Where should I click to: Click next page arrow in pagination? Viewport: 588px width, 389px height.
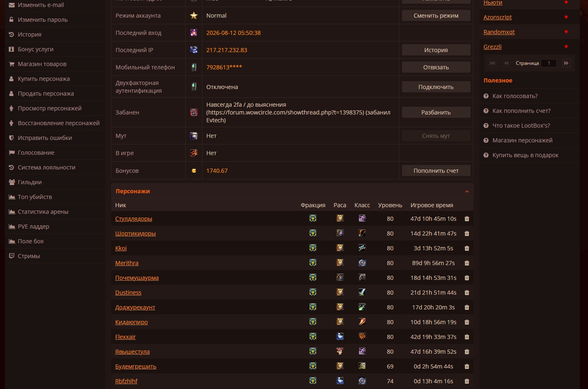(x=566, y=63)
